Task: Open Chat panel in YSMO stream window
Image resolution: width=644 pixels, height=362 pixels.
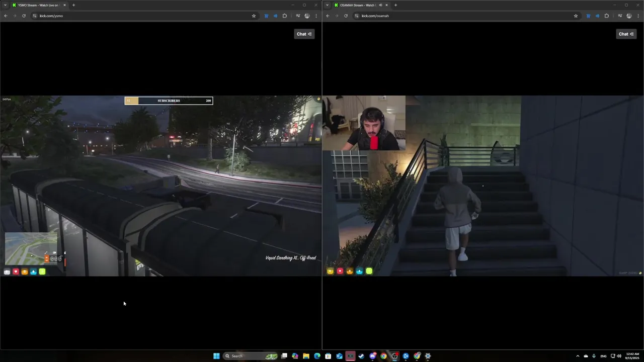Action: pos(304,34)
